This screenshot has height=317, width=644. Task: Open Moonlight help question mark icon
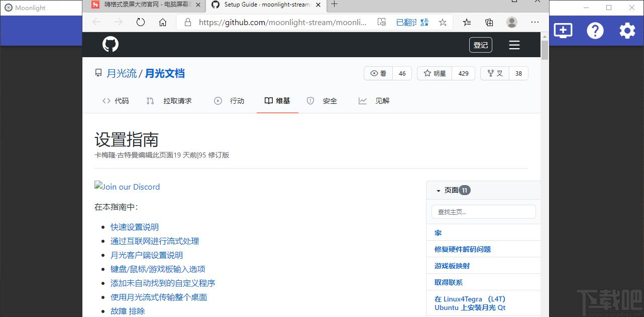coord(595,31)
